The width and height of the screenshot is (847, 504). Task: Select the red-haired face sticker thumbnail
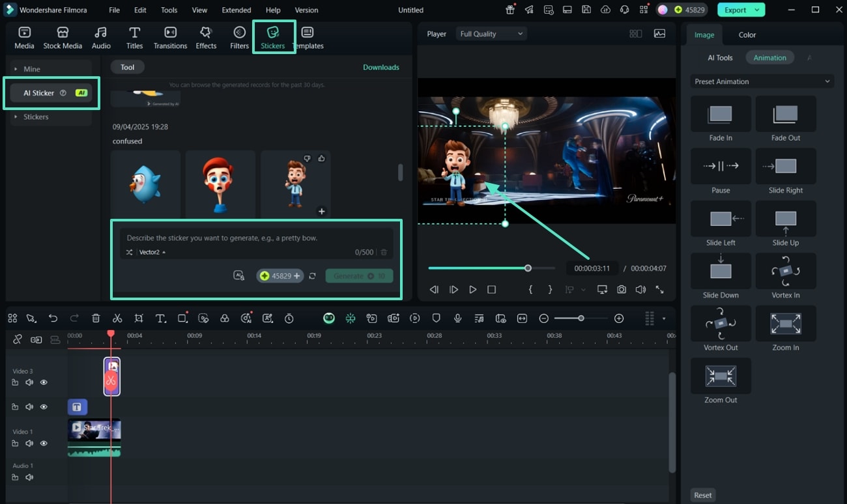(220, 184)
